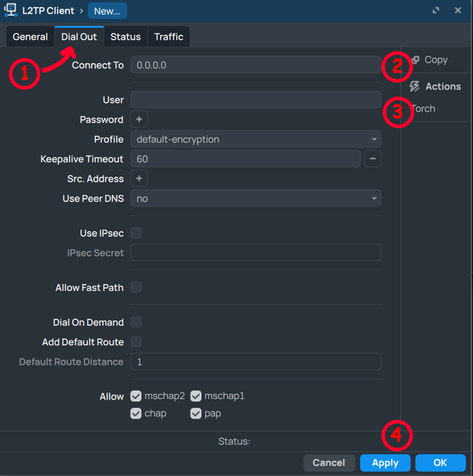Image resolution: width=473 pixels, height=476 pixels.
Task: Uncheck the mschap2 authentication option
Action: point(136,396)
